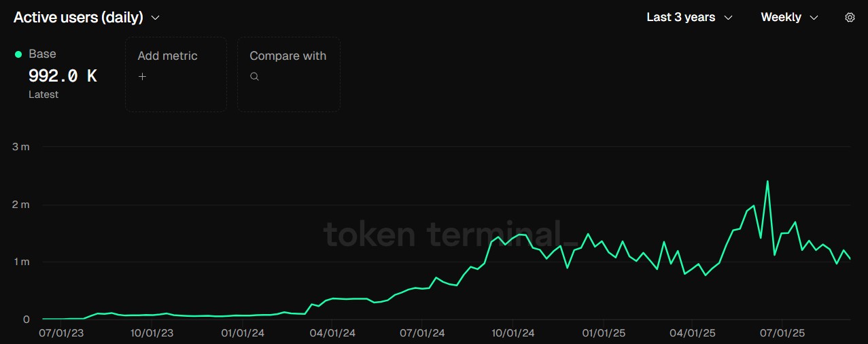Click the Add metric card
This screenshot has width=868, height=344.
[175, 74]
